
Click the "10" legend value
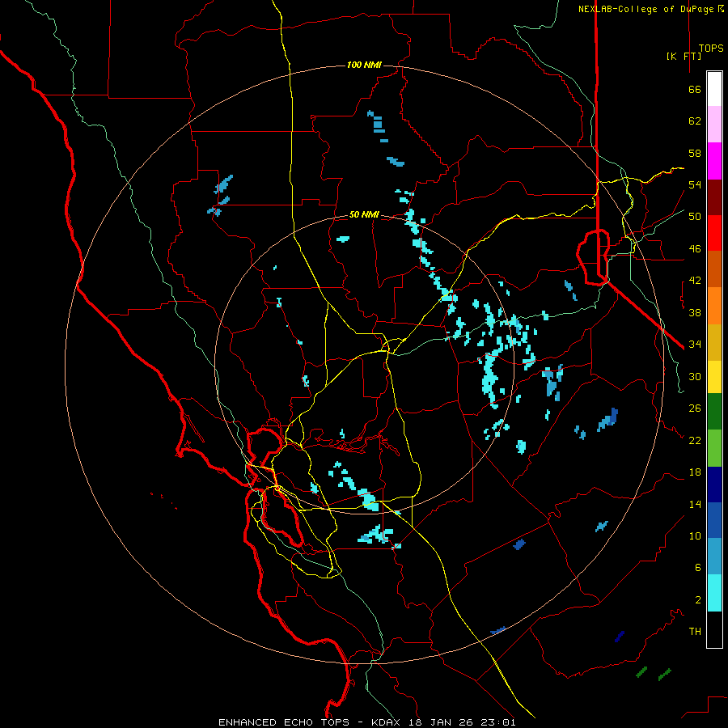tap(695, 535)
